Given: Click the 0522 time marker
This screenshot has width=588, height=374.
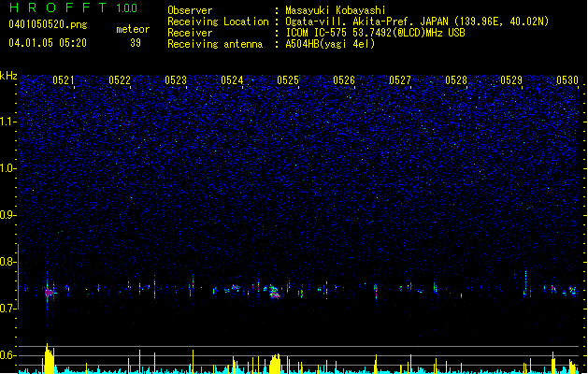Looking at the screenshot, I should pyautogui.click(x=120, y=79).
